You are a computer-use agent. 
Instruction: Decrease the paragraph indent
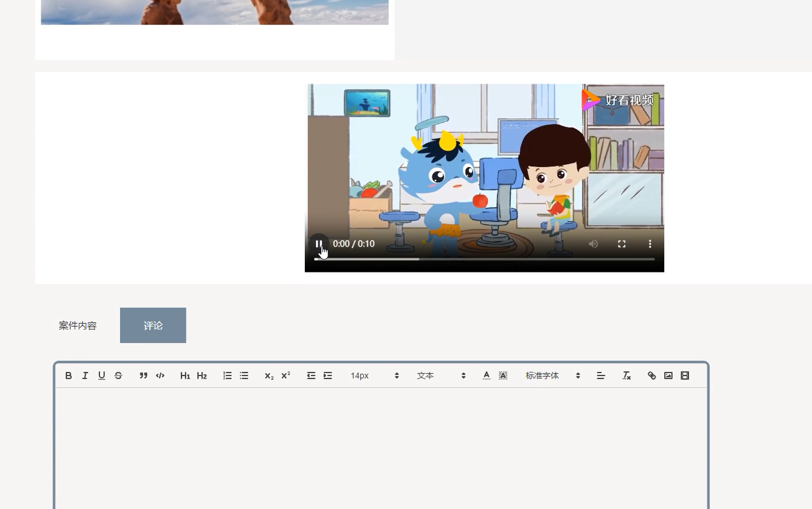click(x=311, y=375)
